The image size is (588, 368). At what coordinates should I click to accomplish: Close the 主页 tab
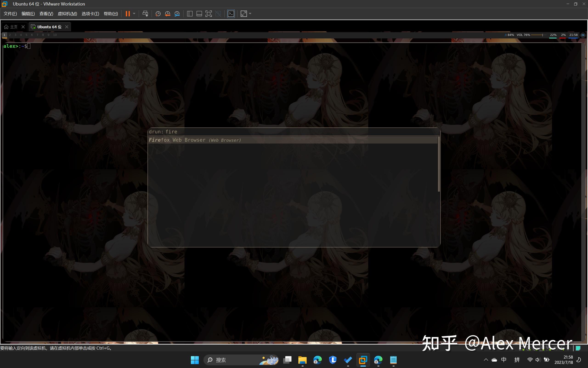pyautogui.click(x=23, y=27)
